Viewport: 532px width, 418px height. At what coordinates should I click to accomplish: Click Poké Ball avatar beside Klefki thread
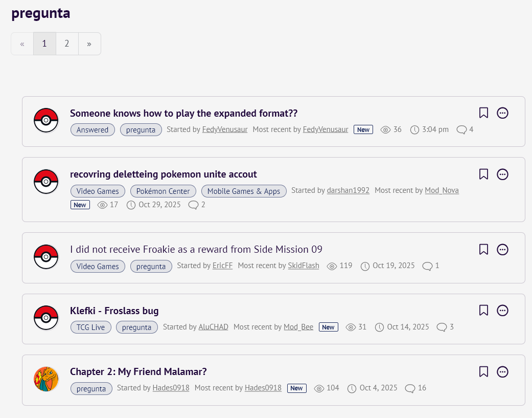[46, 318]
